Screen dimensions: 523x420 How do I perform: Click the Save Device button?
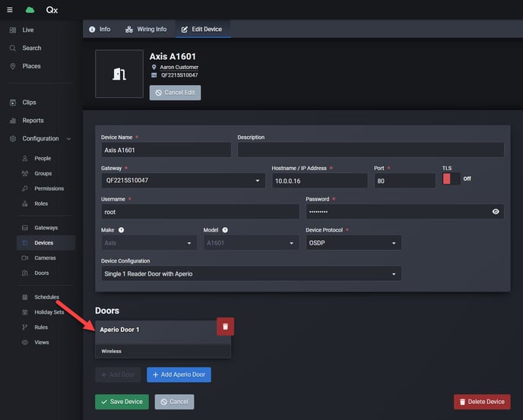point(122,402)
